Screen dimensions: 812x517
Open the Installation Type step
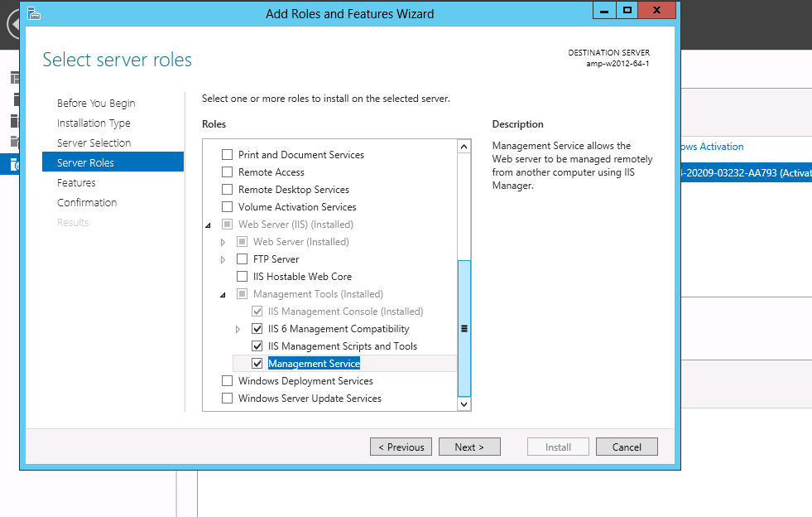[94, 123]
